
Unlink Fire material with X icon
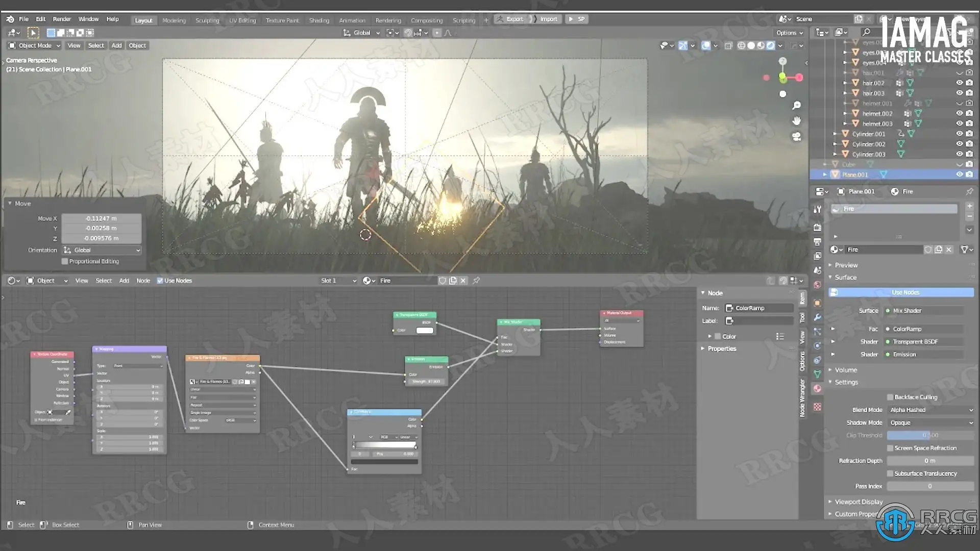pyautogui.click(x=463, y=281)
